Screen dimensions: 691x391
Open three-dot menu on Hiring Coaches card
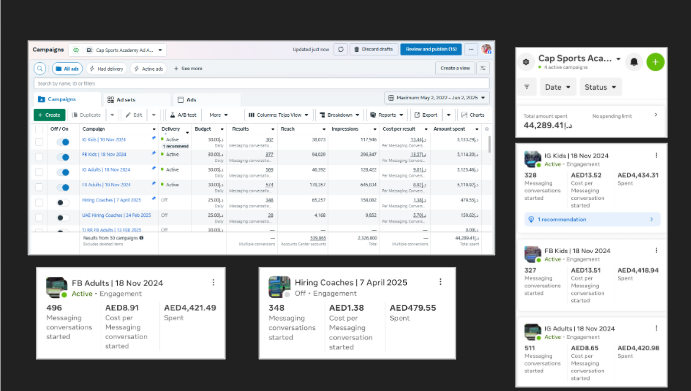click(x=440, y=282)
